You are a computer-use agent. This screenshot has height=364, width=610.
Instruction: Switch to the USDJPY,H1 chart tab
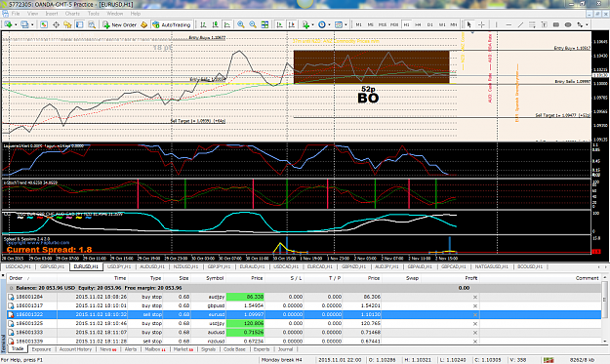pyautogui.click(x=119, y=266)
